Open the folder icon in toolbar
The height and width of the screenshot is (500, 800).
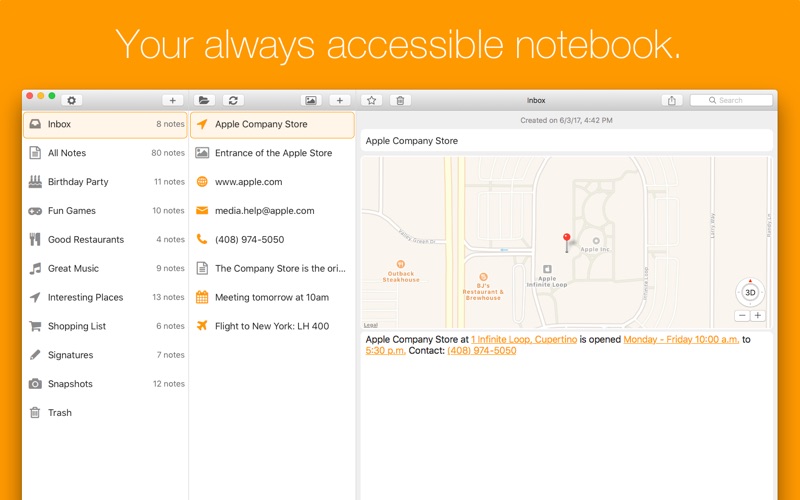click(204, 100)
